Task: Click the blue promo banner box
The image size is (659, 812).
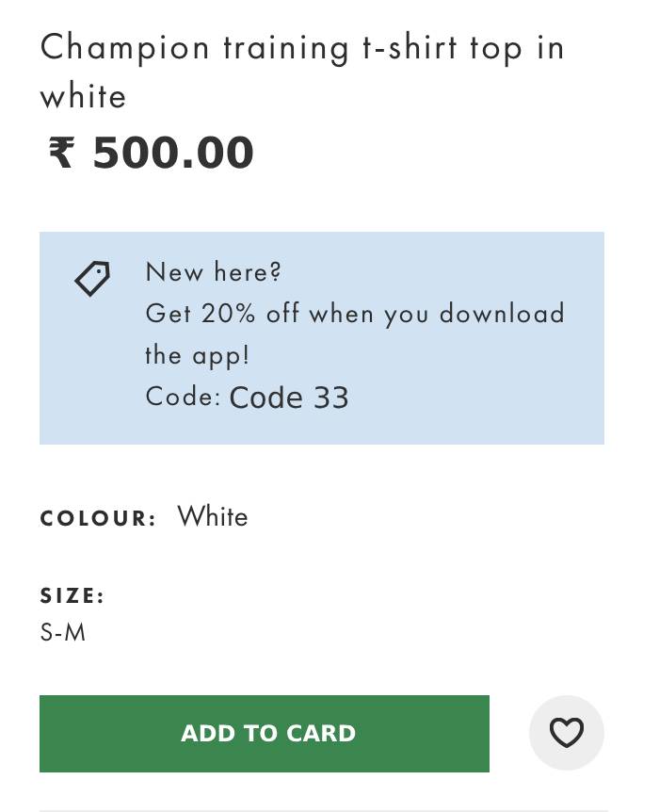Action: [x=321, y=338]
